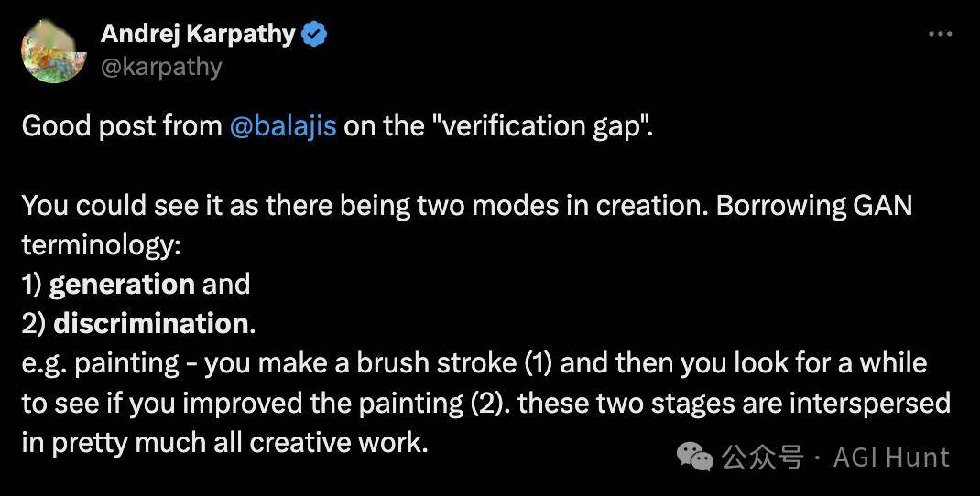Click the bold word generation

[123, 285]
